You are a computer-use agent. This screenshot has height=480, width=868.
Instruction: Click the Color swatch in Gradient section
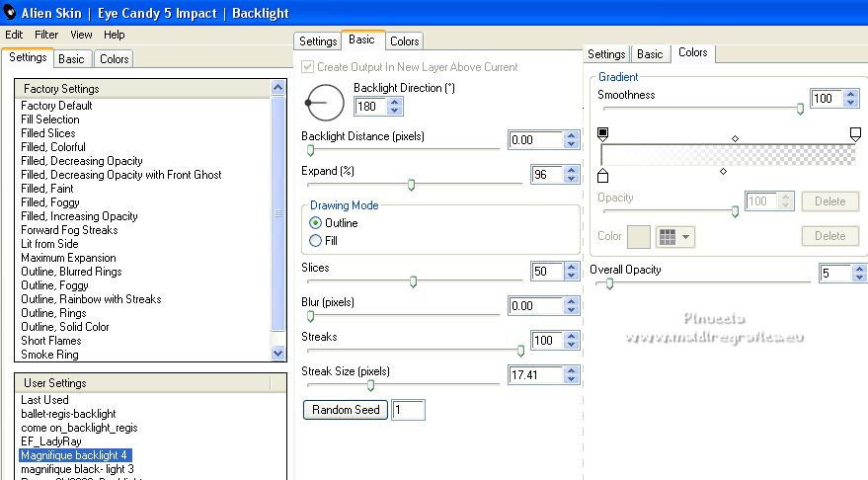click(x=638, y=236)
